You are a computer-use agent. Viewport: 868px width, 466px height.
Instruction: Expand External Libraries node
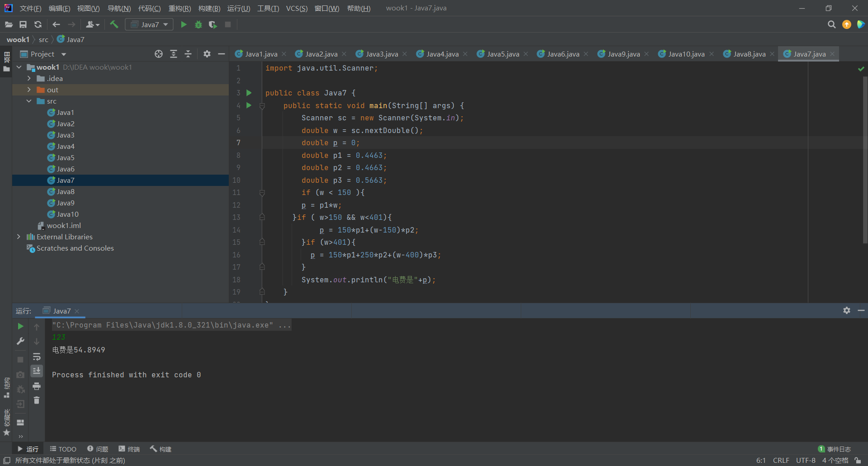click(19, 237)
